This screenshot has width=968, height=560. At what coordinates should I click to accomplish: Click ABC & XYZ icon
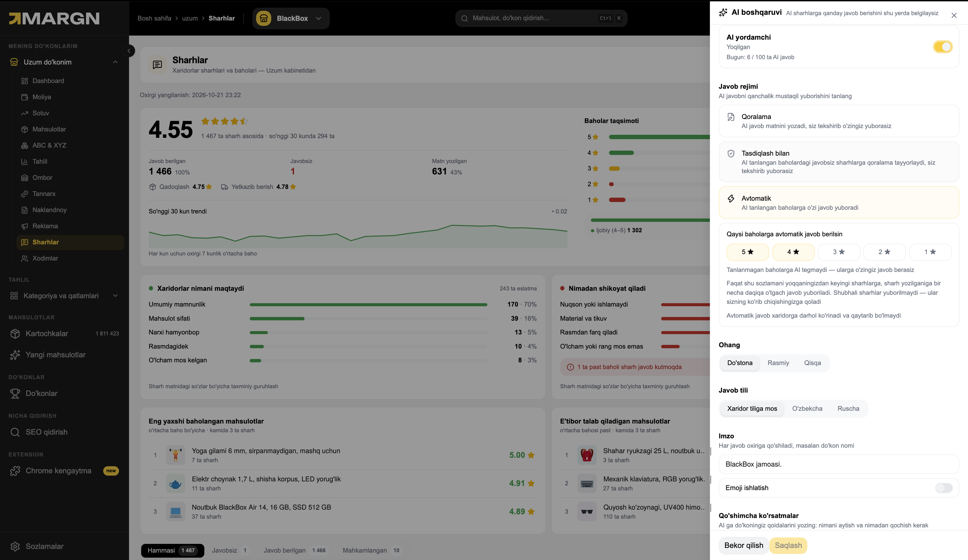25,146
